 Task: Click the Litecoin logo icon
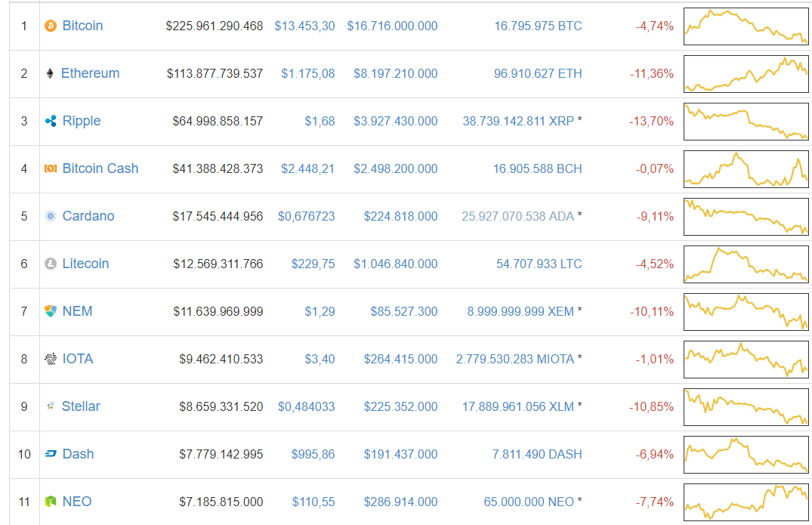51,264
